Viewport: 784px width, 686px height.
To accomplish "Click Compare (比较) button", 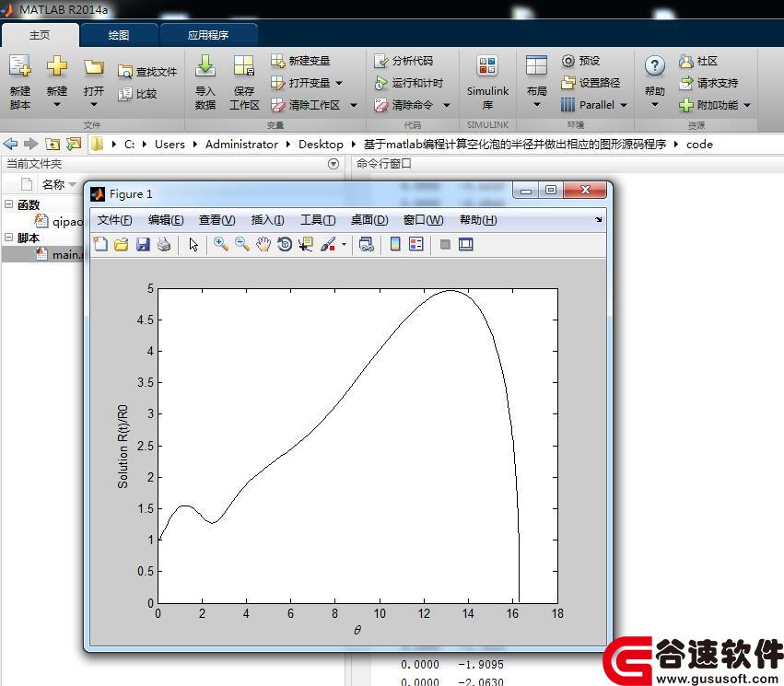I will (x=138, y=94).
